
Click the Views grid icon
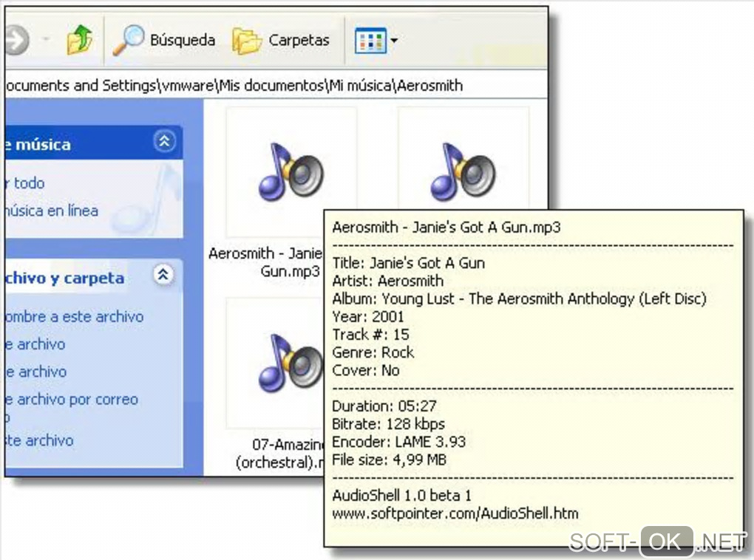(370, 40)
